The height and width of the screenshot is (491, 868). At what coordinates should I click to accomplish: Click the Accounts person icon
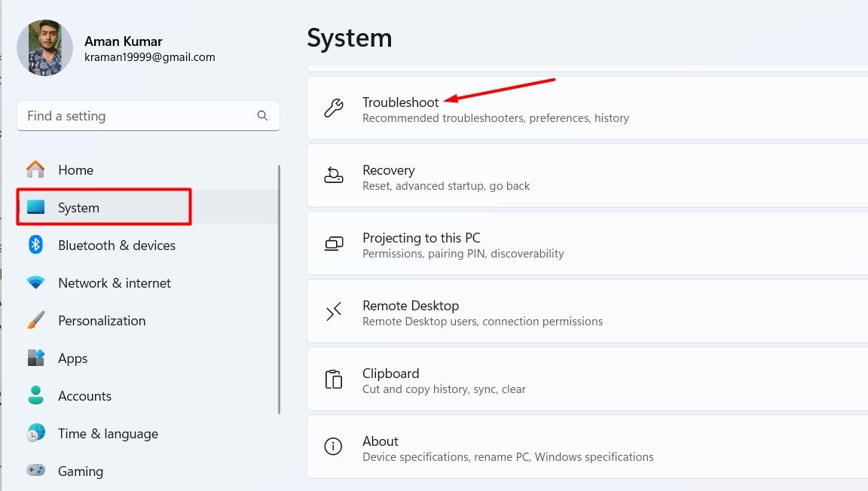35,395
